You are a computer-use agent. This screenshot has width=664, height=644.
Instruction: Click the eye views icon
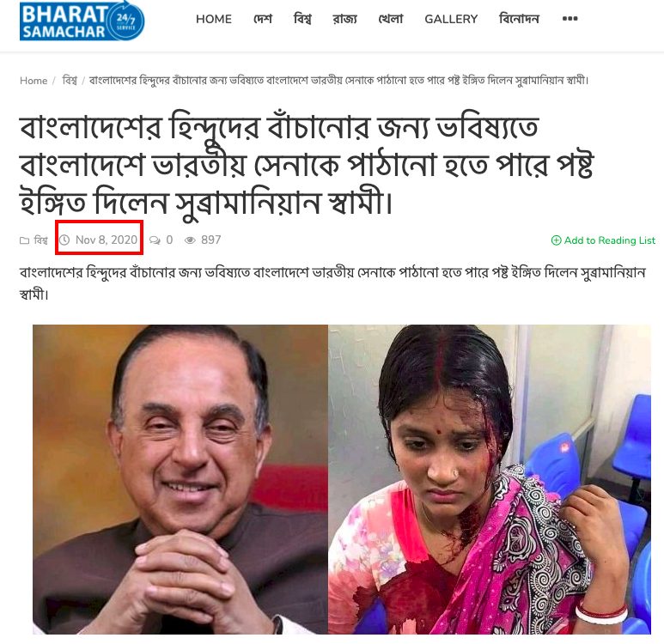pos(190,240)
